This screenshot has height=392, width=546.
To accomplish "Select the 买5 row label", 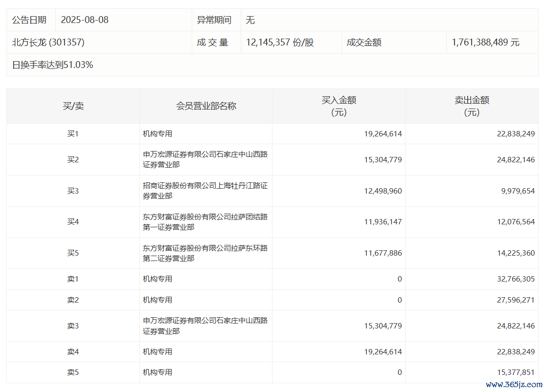I will click(73, 253).
